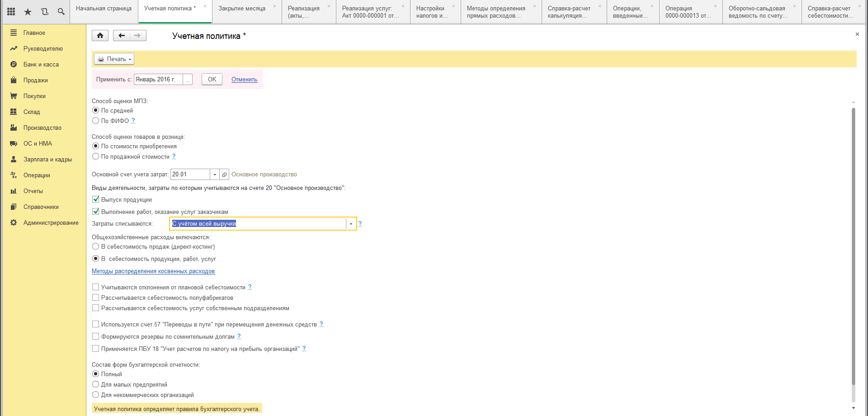Image resolution: width=868 pixels, height=416 pixels.
Task: Enable Применяется ПБУ 18 checkbox
Action: pos(95,349)
